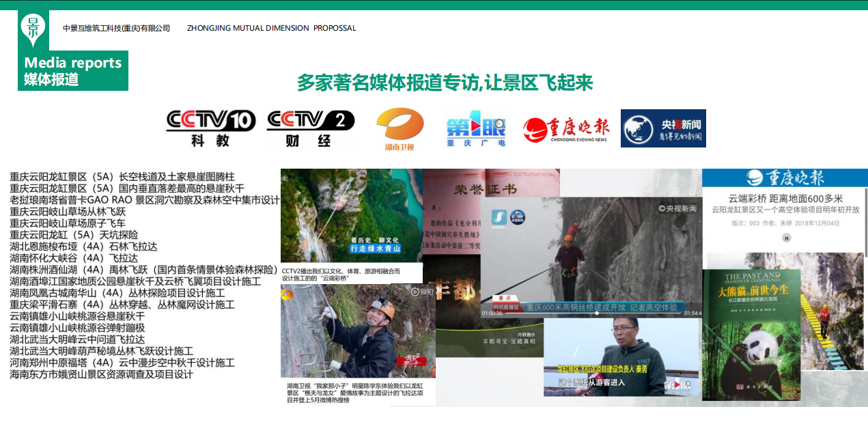The width and height of the screenshot is (868, 422).
Task: Click the green company logo badge
Action: point(33,30)
